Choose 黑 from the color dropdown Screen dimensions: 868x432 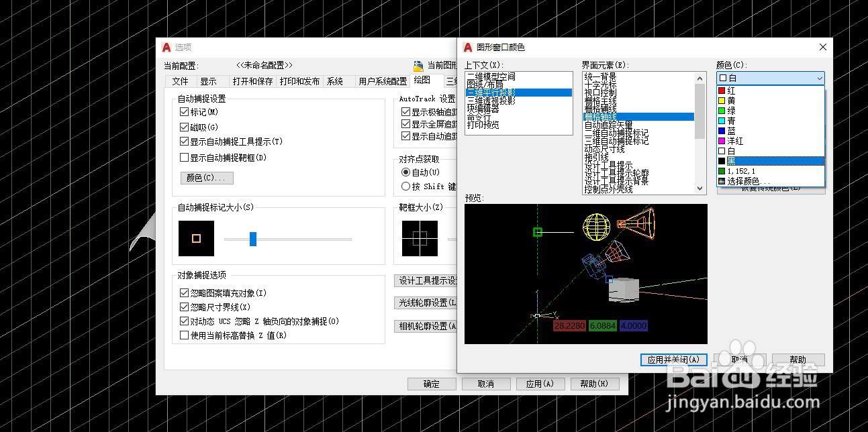771,161
